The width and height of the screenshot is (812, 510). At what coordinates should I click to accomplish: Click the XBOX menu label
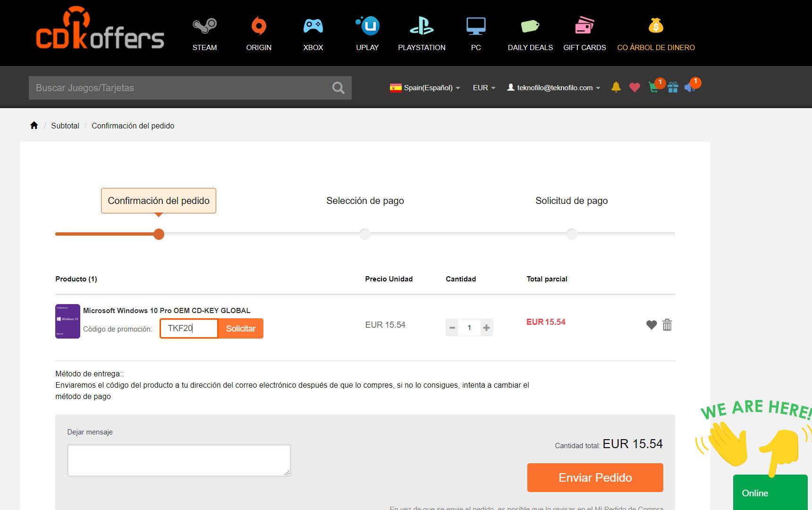[x=313, y=48]
